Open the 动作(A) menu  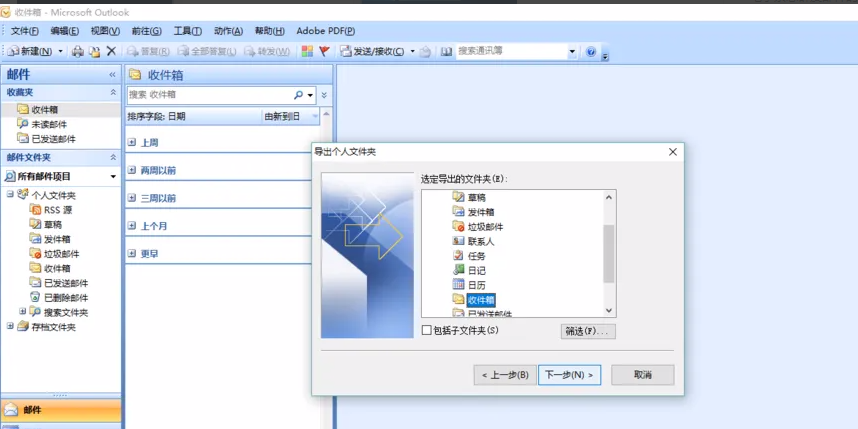point(228,31)
